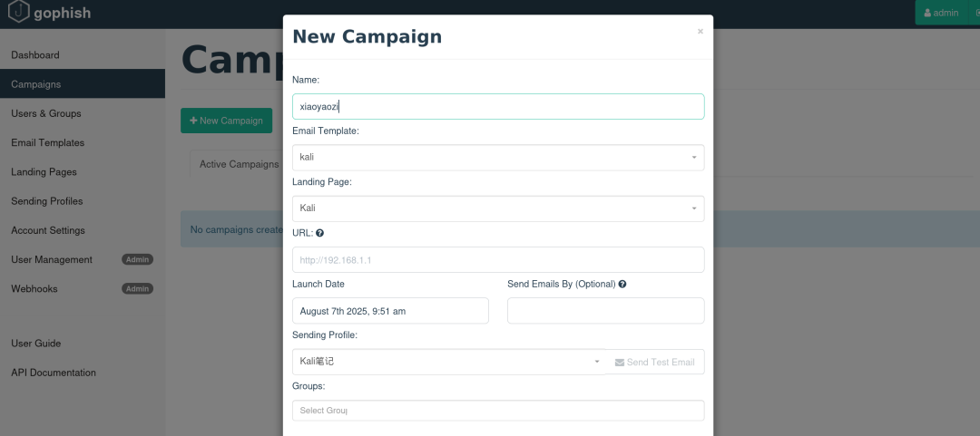The height and width of the screenshot is (436, 980).
Task: Open the Launch Date picker field
Action: 390,311
